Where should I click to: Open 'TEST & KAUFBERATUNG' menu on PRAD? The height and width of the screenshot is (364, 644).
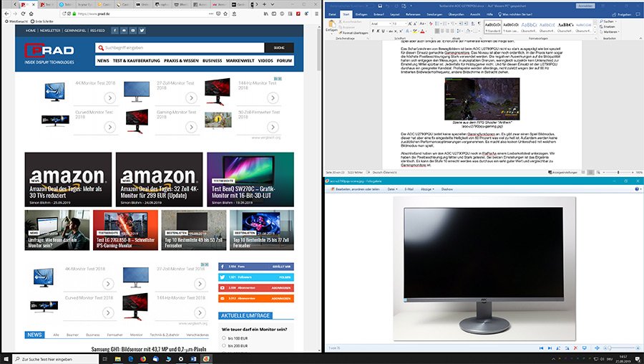pos(137,60)
